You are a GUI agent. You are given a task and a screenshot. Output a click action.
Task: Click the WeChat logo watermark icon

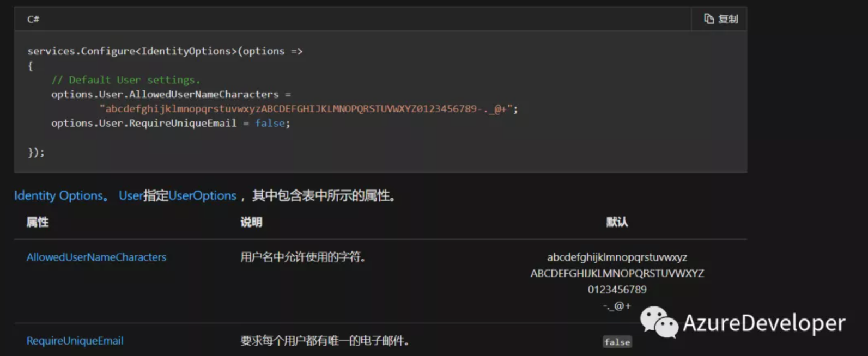[659, 322]
